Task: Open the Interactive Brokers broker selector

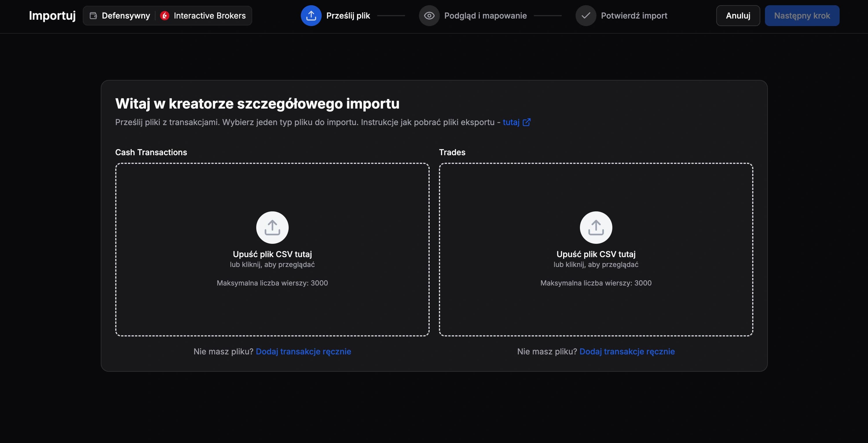Action: [x=204, y=16]
